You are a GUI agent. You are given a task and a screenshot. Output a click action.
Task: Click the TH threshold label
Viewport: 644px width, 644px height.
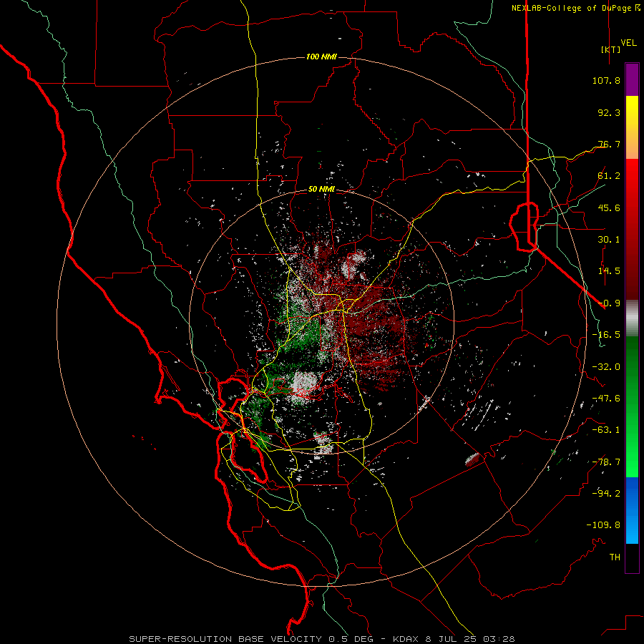click(x=615, y=557)
